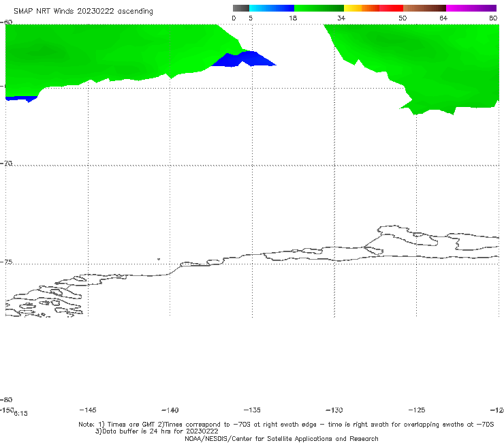Image resolution: width=504 pixels, height=443 pixels.
Task: Click the 'Note: 1) Times are GMT' footnote line
Action: tap(286, 425)
